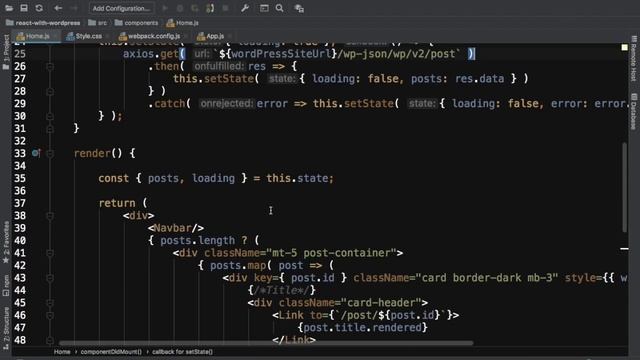Collapse the Link fold at line 46

pos(50,316)
